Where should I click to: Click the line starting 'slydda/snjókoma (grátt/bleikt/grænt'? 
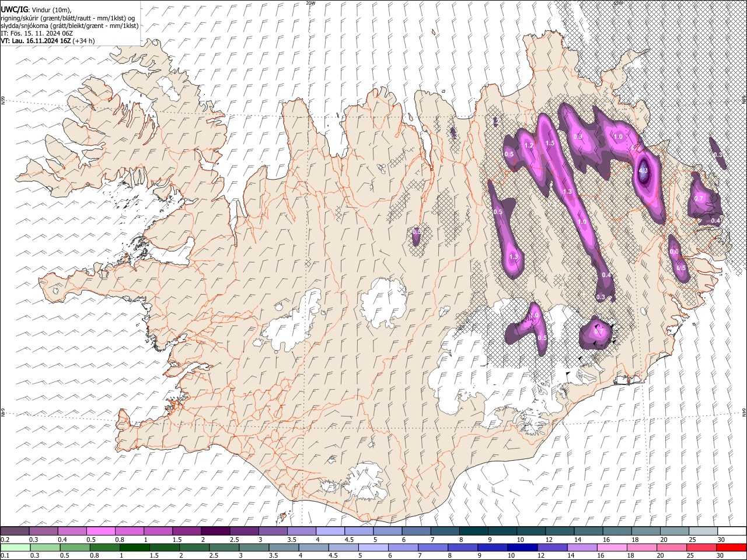(x=69, y=26)
